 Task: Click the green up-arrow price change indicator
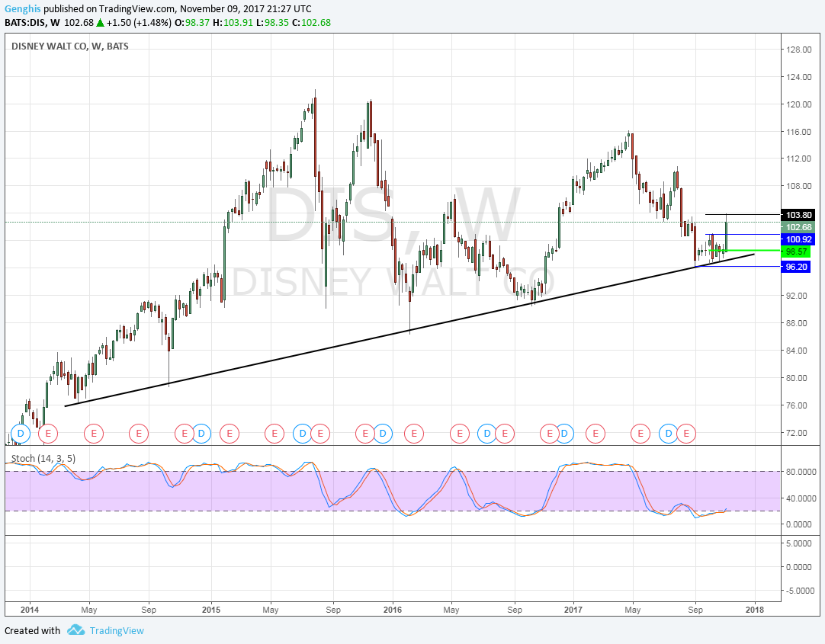pyautogui.click(x=100, y=23)
